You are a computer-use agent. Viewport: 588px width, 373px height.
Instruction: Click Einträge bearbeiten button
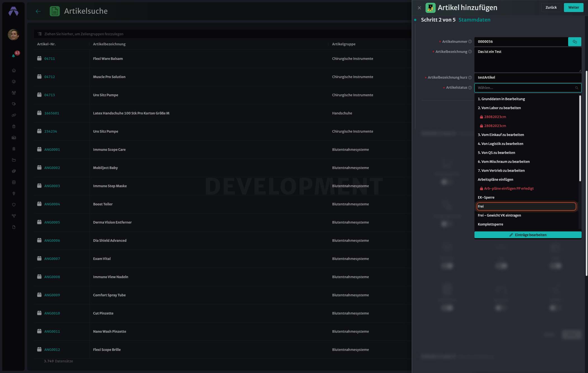[528, 235]
